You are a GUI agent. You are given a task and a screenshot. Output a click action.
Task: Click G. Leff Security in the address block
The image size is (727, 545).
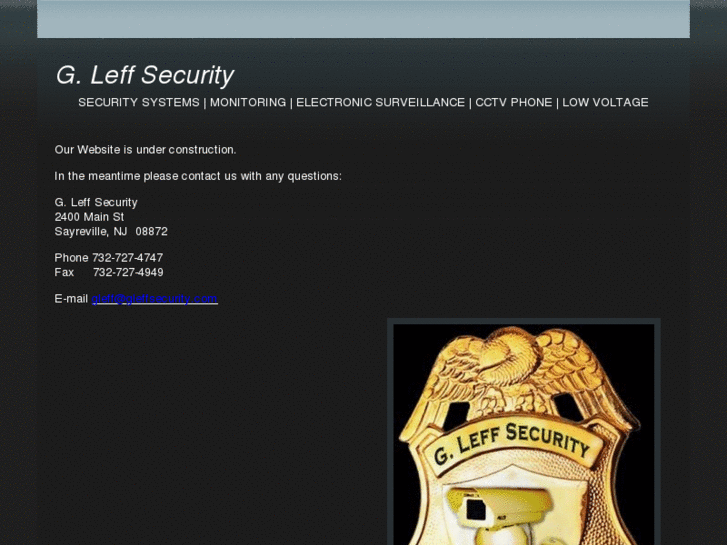tap(96, 202)
